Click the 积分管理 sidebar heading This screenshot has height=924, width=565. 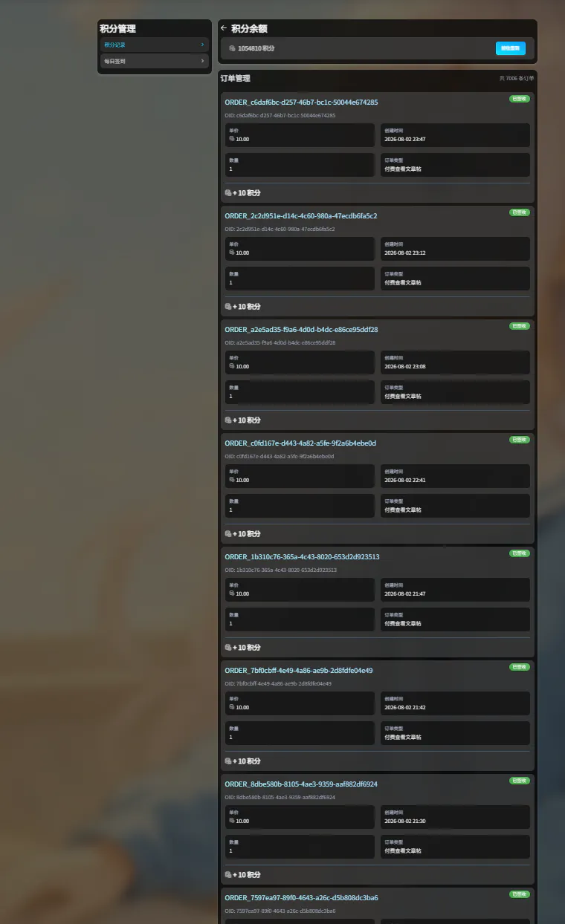click(x=117, y=28)
